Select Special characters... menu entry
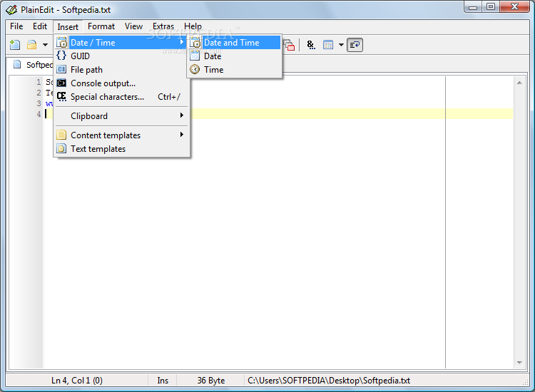 pyautogui.click(x=121, y=97)
